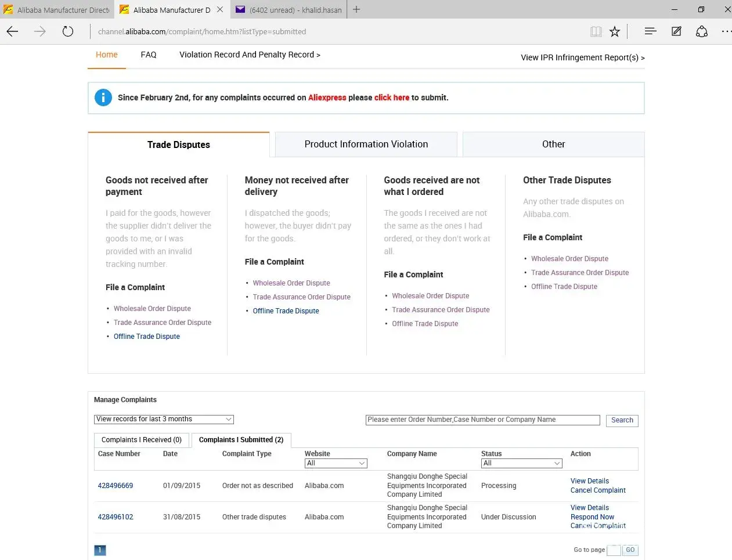Click the red 'click here' Aliexpress link
The height and width of the screenshot is (560, 732).
[x=392, y=97]
